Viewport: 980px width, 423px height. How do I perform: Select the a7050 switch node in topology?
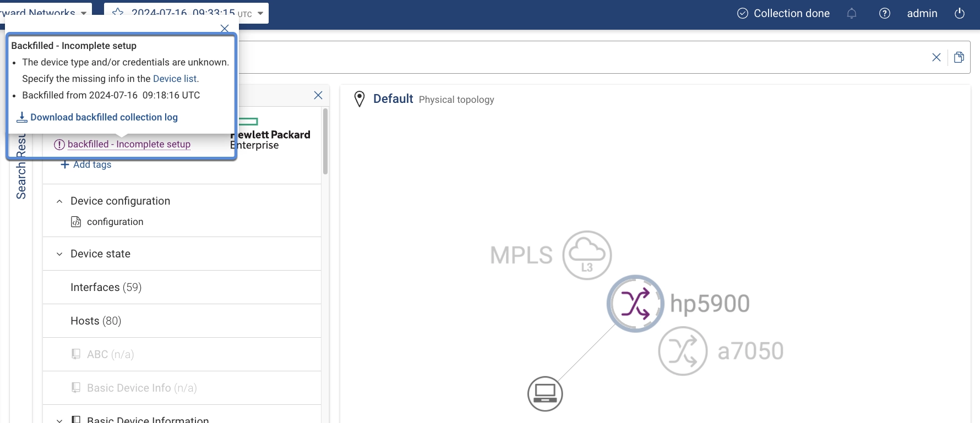click(683, 351)
